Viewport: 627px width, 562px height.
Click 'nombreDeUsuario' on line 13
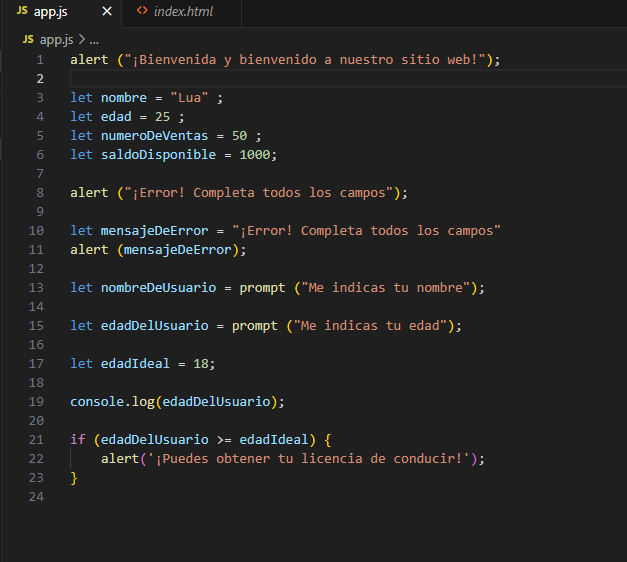[x=158, y=288]
